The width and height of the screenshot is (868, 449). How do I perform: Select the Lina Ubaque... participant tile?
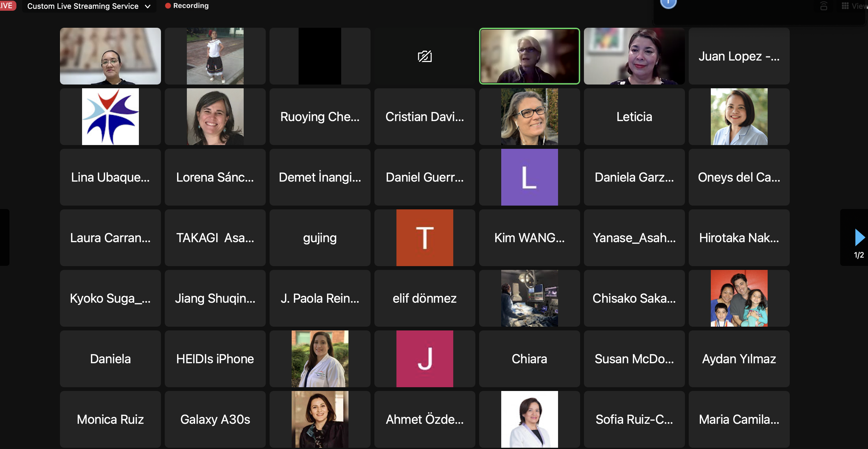point(110,178)
